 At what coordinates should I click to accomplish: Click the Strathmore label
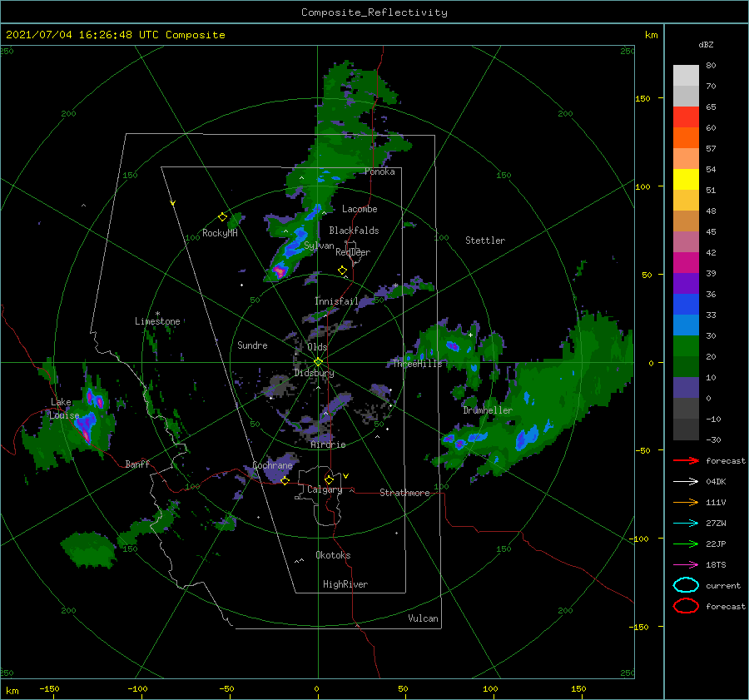[404, 493]
